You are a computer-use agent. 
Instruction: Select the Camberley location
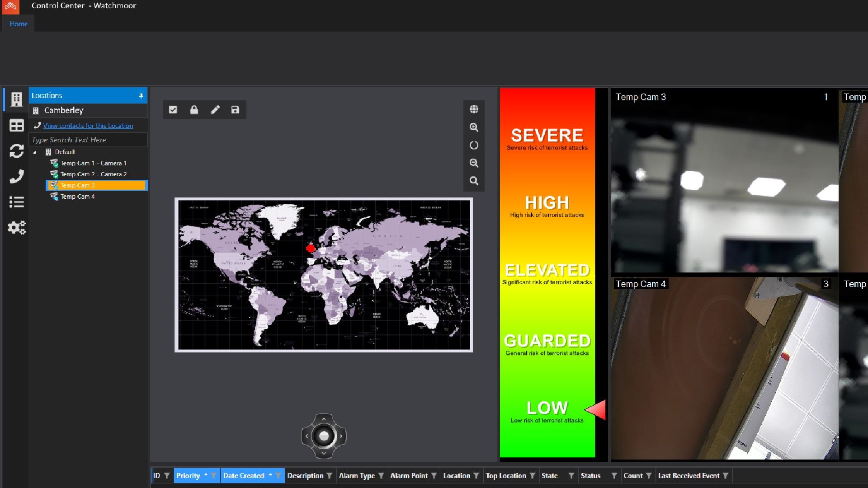coord(88,110)
